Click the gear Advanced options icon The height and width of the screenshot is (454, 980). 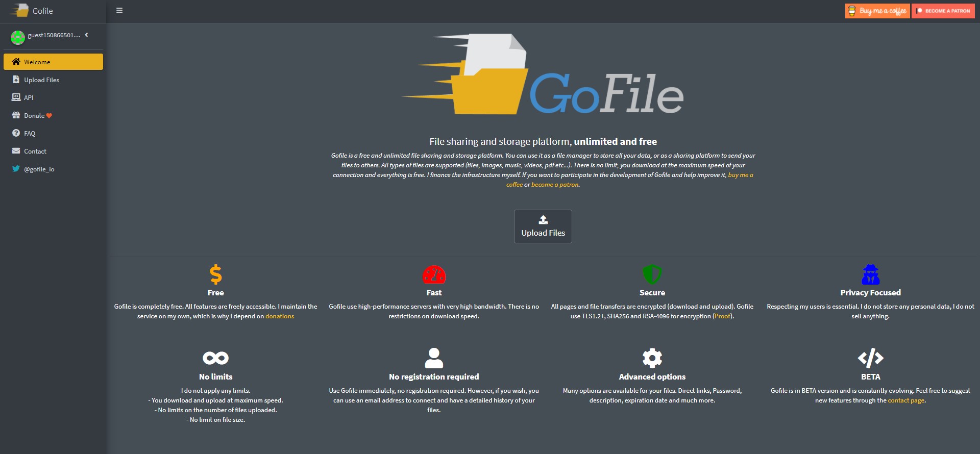652,358
